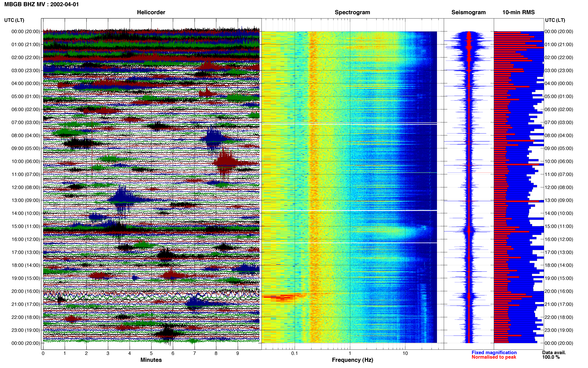Screen dimensions: 588x368
Task: Click the right '12:00 (08:00)' time label
Action: pos(559,187)
